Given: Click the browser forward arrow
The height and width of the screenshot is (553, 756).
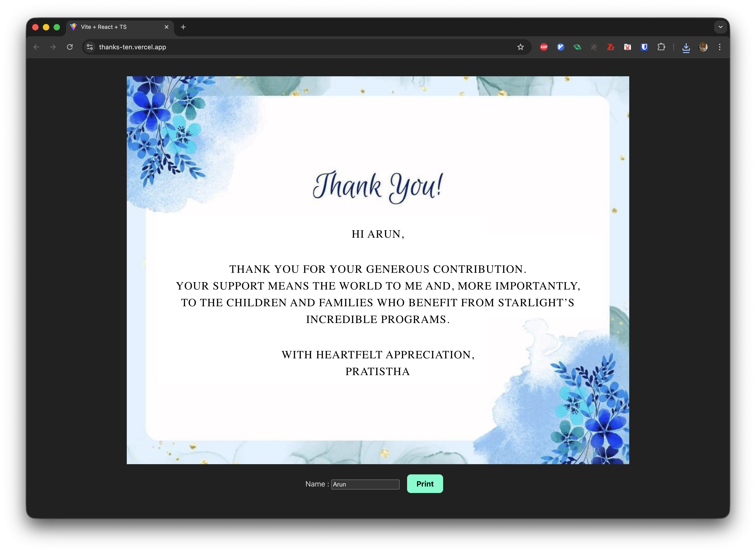Looking at the screenshot, I should pyautogui.click(x=53, y=47).
